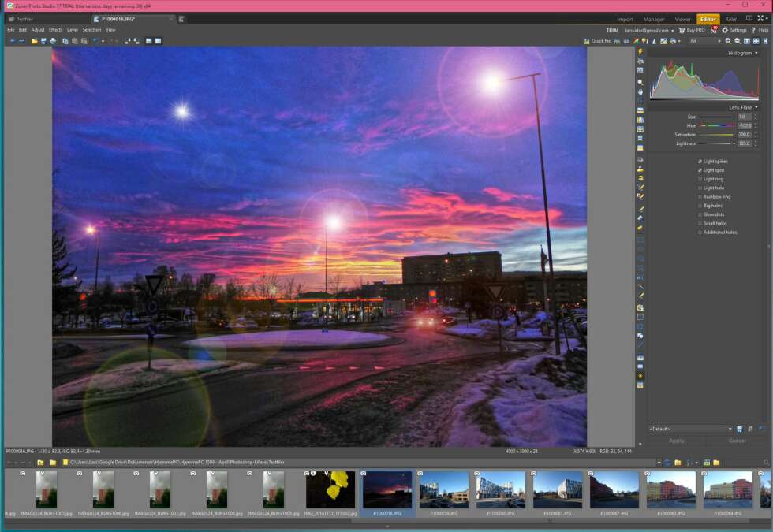Open the Selection menu
Viewport: 773px width, 532px height.
pos(91,30)
